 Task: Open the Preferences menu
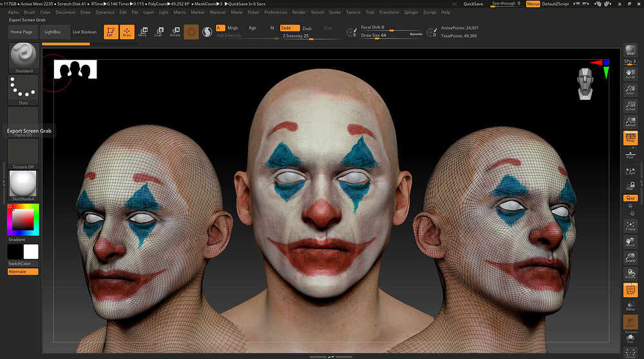pos(276,12)
